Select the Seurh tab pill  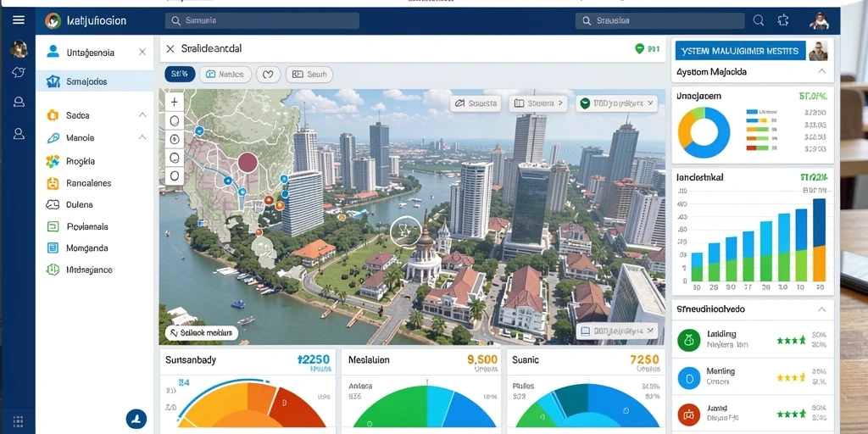point(309,75)
